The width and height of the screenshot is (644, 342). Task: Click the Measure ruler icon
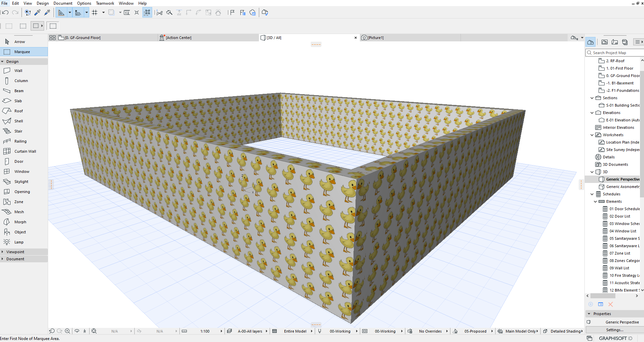click(x=127, y=12)
